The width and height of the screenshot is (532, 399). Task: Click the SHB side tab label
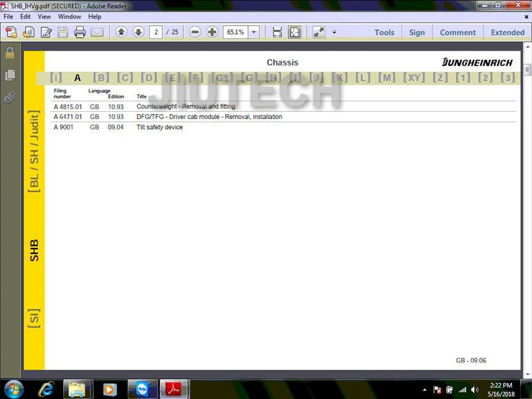[34, 251]
